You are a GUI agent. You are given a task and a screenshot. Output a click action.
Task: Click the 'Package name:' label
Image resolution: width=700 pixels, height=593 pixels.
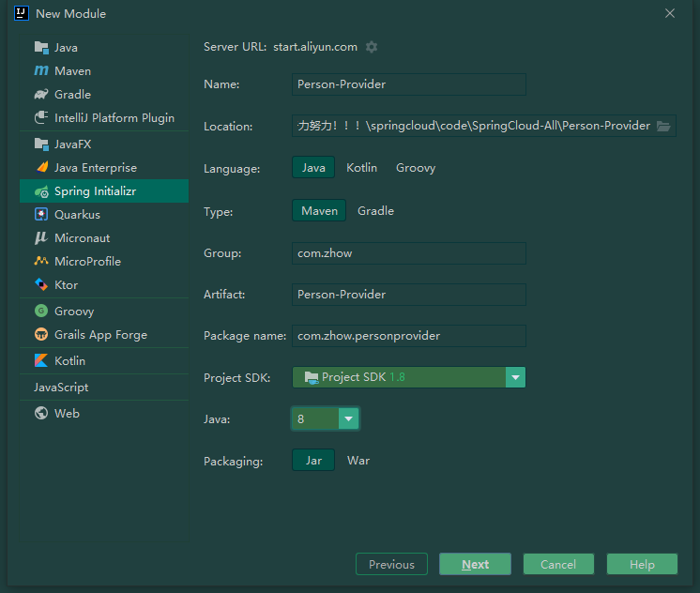[x=245, y=336]
